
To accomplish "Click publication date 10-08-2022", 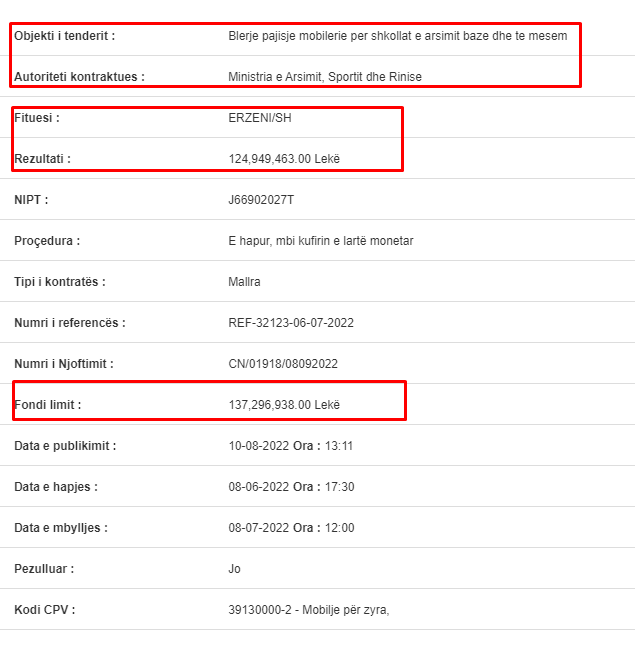I will 259,446.
